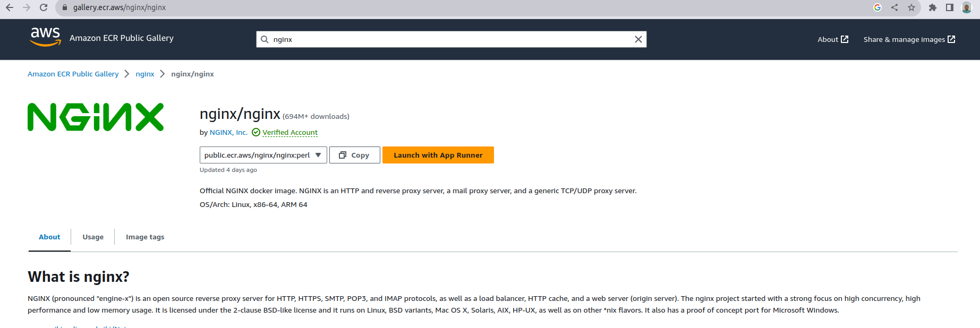Toggle the browser side panel icon
This screenshot has width=980, height=328.
point(950,7)
